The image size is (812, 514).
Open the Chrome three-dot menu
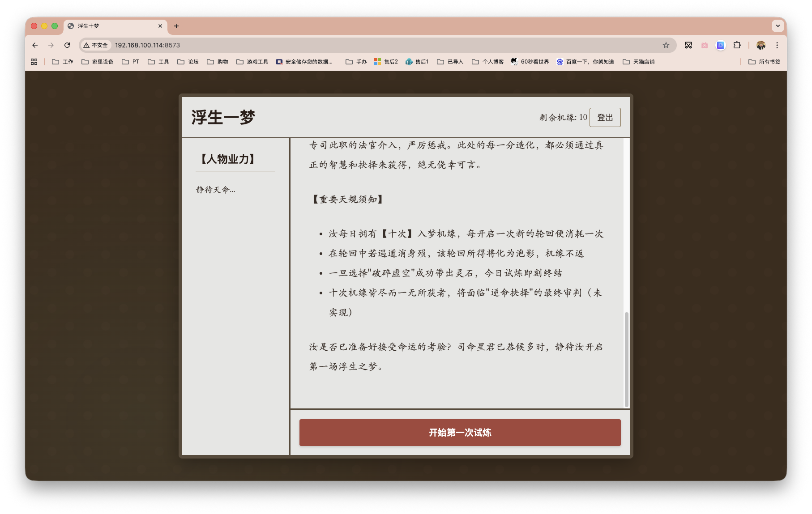click(x=777, y=45)
